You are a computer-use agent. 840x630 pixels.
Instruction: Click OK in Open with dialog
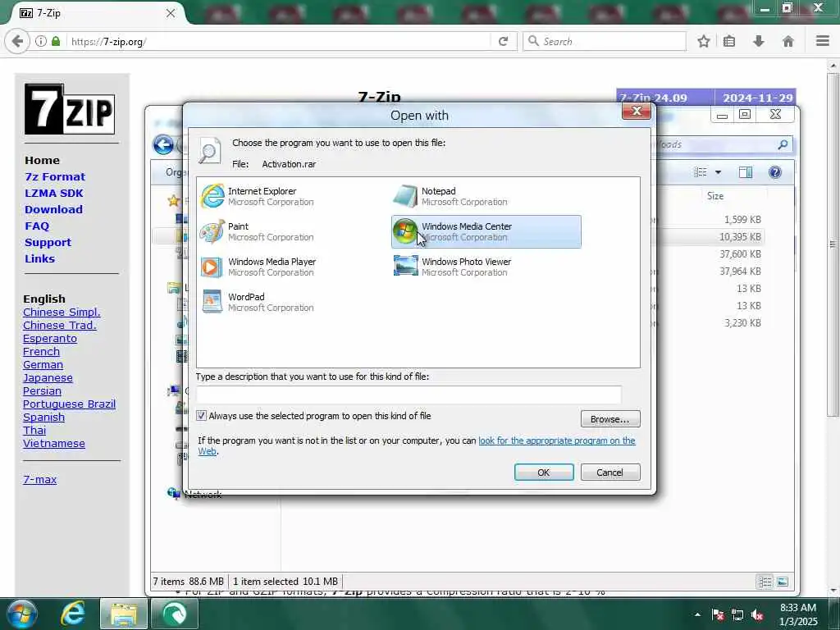[x=544, y=472]
